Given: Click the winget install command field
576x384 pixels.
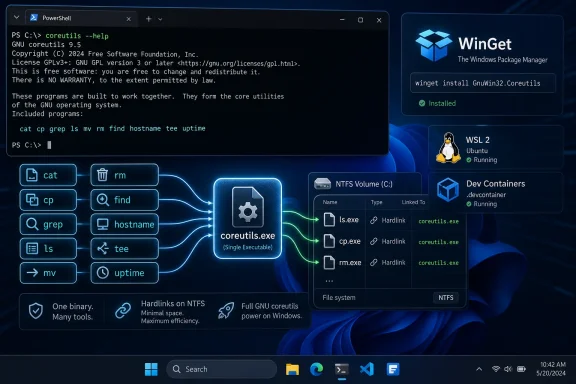Looking at the screenshot, I should (x=483, y=83).
